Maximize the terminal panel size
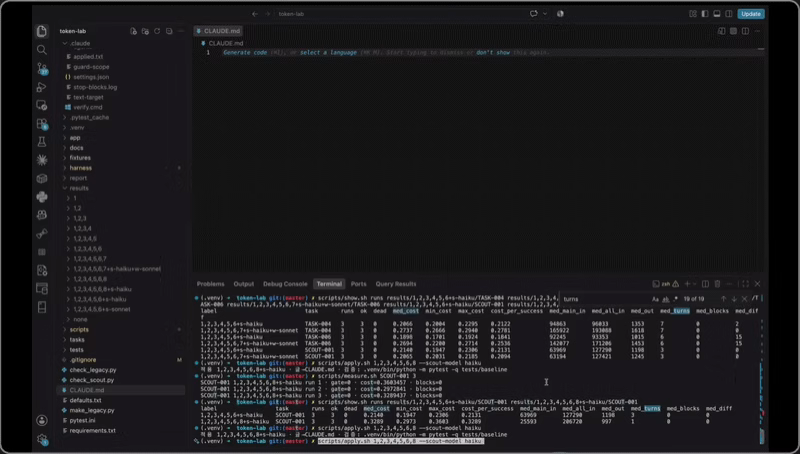800x454 pixels. [745, 284]
